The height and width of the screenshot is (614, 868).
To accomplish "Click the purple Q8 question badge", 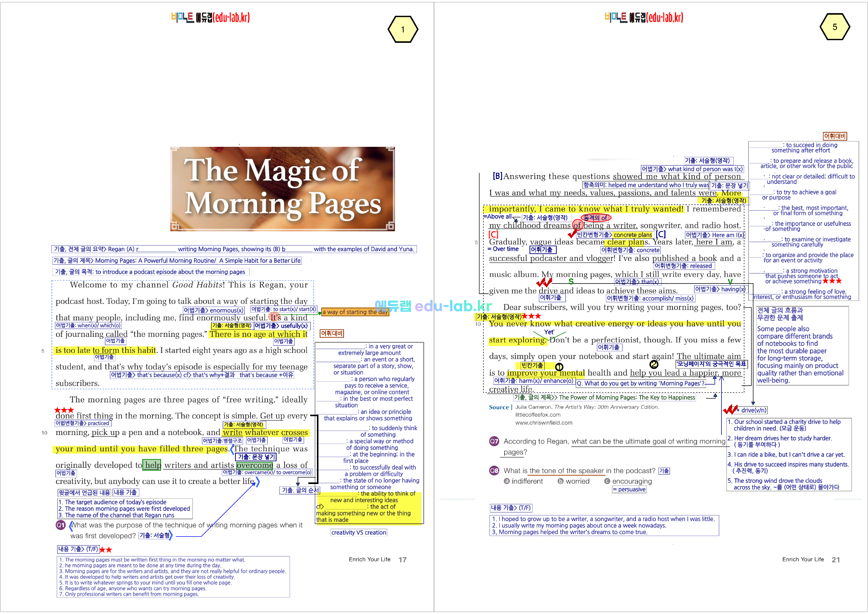I will [494, 471].
